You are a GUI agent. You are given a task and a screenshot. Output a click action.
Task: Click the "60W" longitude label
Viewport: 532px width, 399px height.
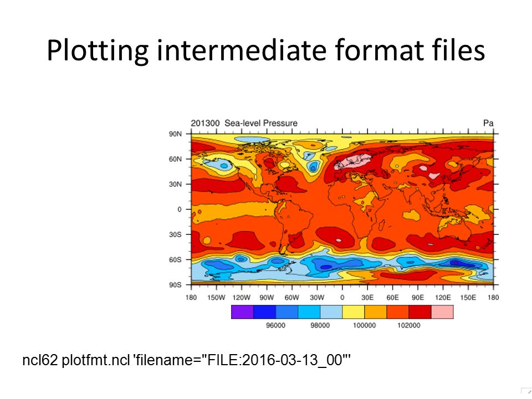[x=292, y=298]
